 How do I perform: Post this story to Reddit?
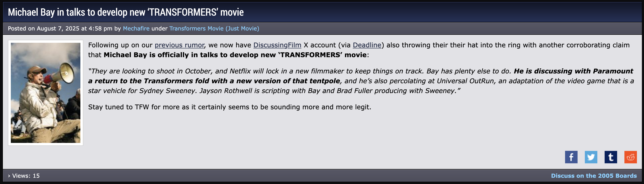[x=630, y=157]
